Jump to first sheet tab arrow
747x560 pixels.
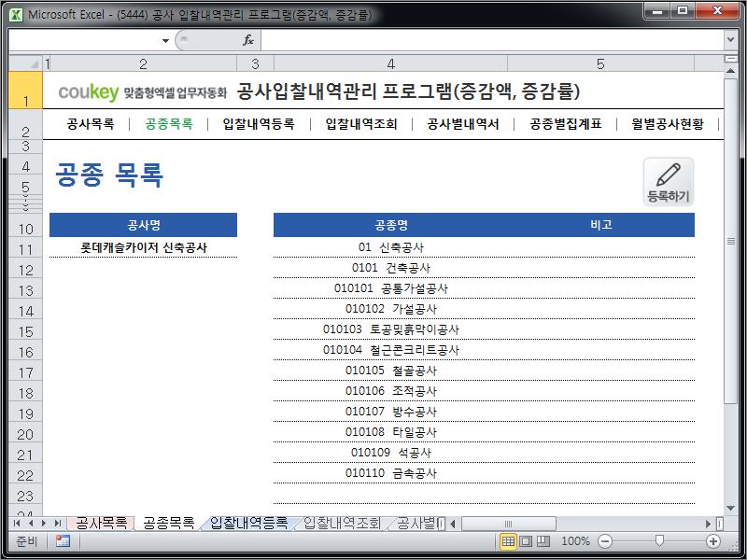click(x=17, y=524)
